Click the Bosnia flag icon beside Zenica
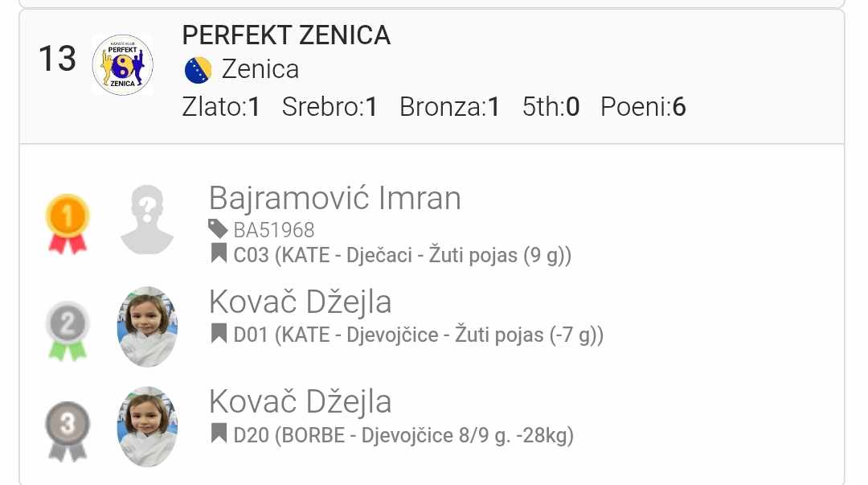 [x=198, y=70]
